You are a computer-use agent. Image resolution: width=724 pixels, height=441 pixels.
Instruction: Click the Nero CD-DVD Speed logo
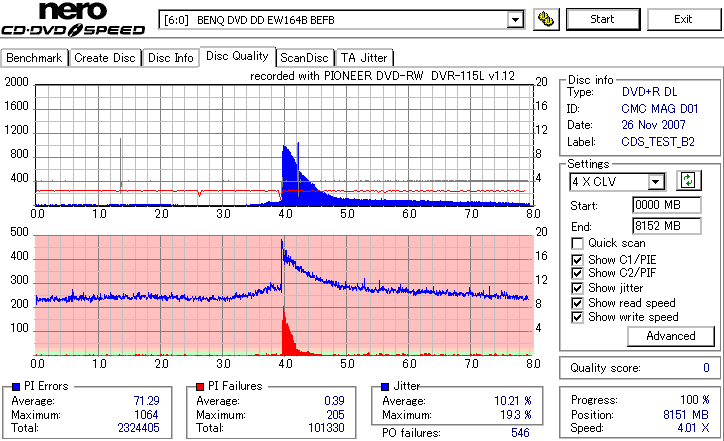coord(73,18)
